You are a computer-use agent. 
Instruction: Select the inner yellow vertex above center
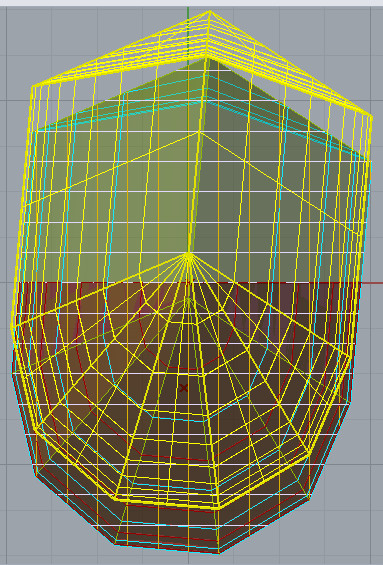(199, 132)
